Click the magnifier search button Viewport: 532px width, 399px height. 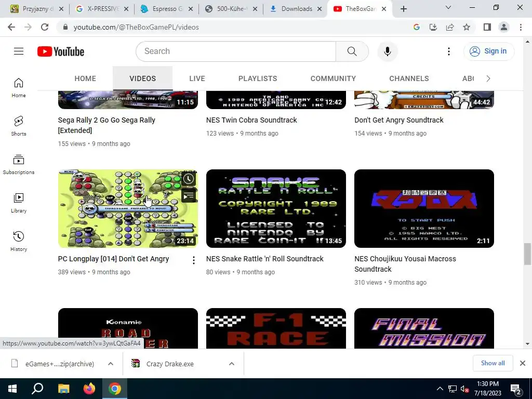click(x=352, y=51)
